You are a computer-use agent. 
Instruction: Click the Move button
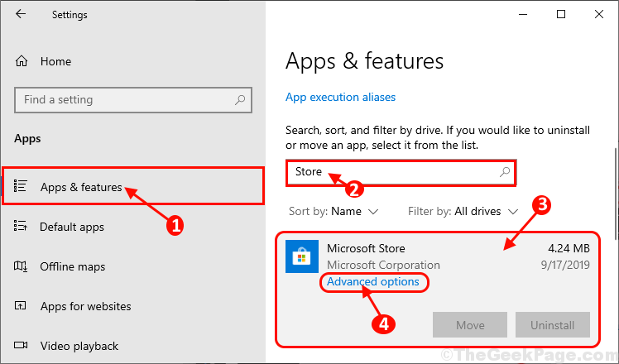pyautogui.click(x=470, y=325)
